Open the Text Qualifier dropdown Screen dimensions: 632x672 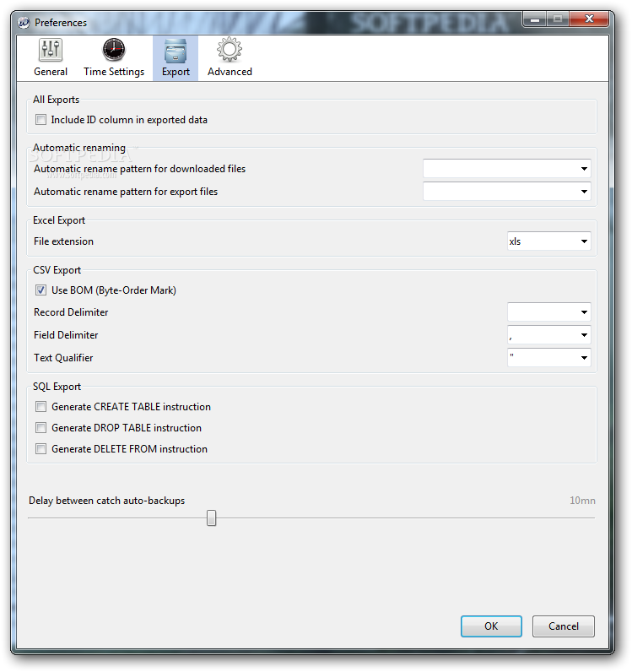pos(548,357)
